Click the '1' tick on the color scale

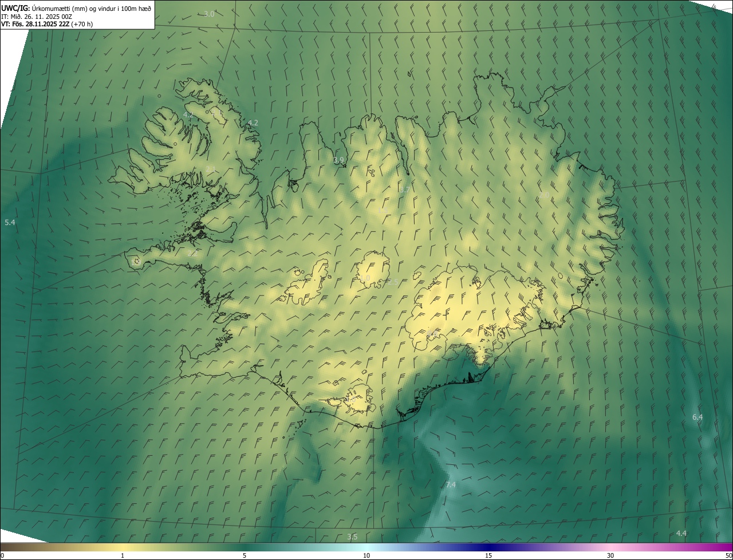tap(123, 556)
